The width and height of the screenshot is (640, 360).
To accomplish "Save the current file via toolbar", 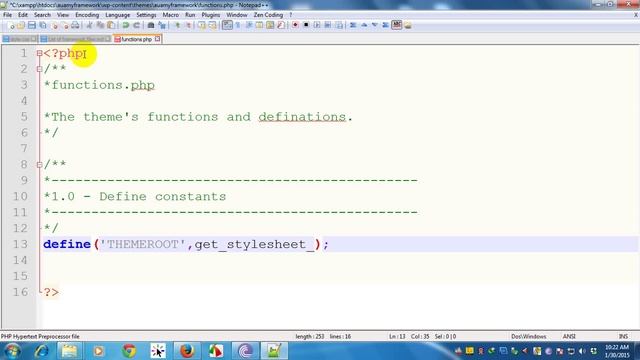I will [31, 25].
